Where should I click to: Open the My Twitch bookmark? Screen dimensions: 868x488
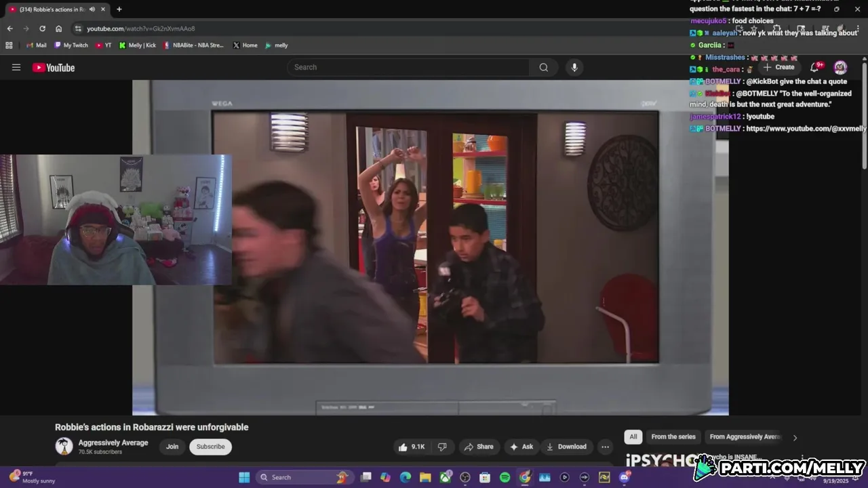71,45
